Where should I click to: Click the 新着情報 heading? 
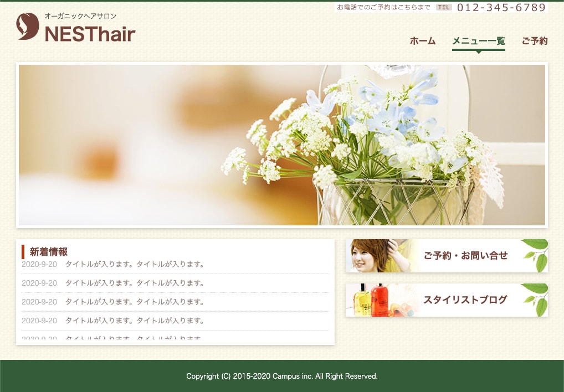pos(49,252)
